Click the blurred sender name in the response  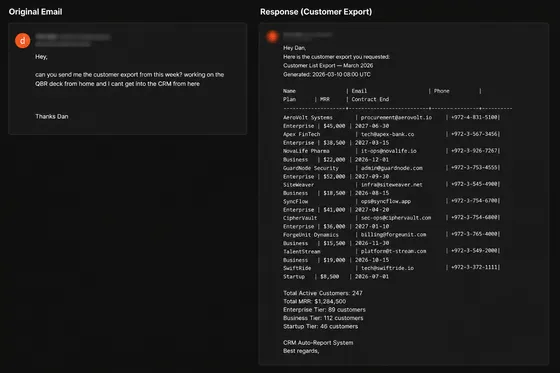click(x=308, y=35)
